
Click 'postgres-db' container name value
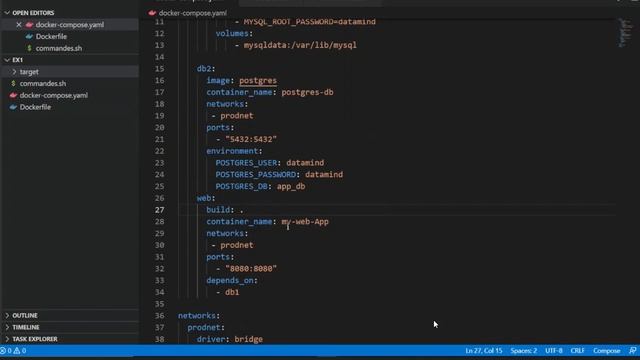(307, 92)
